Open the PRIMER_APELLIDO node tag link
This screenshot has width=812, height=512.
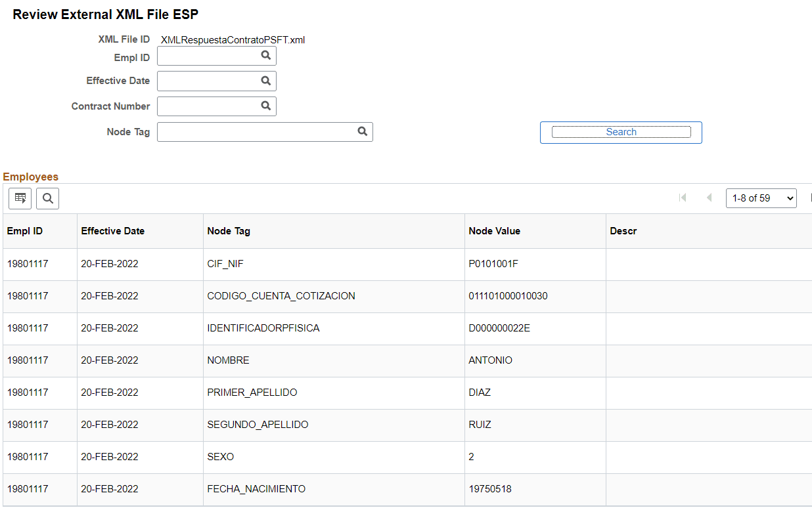click(252, 393)
